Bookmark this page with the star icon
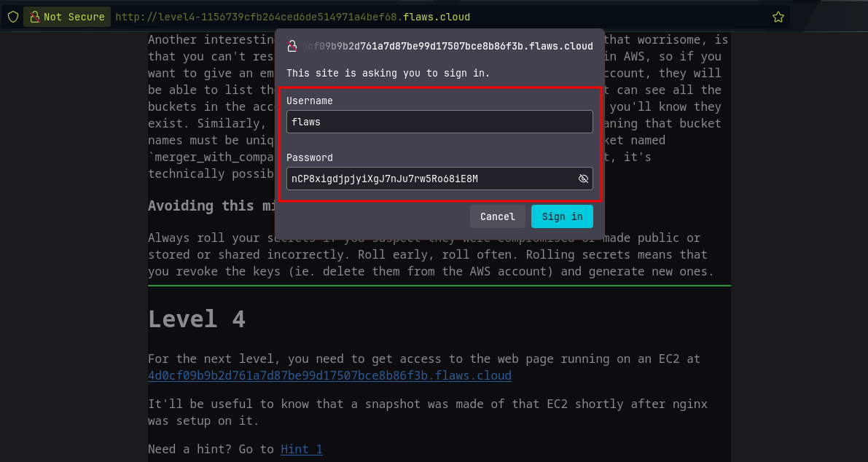 778,17
